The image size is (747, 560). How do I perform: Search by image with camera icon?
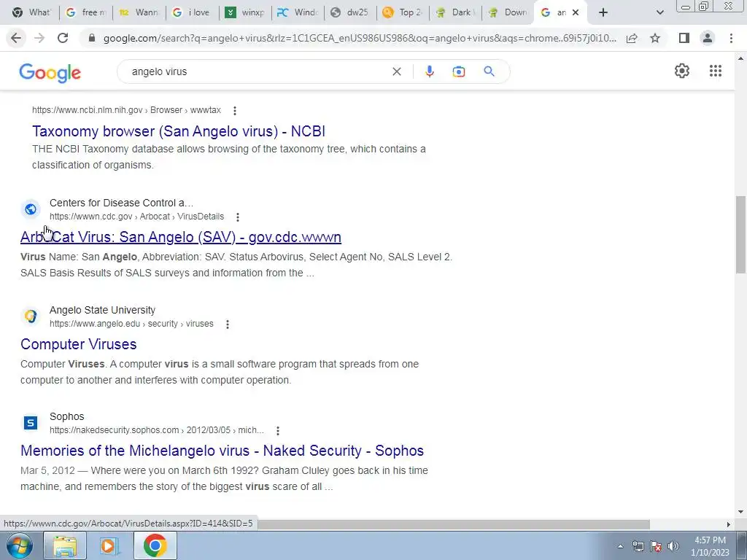click(458, 71)
